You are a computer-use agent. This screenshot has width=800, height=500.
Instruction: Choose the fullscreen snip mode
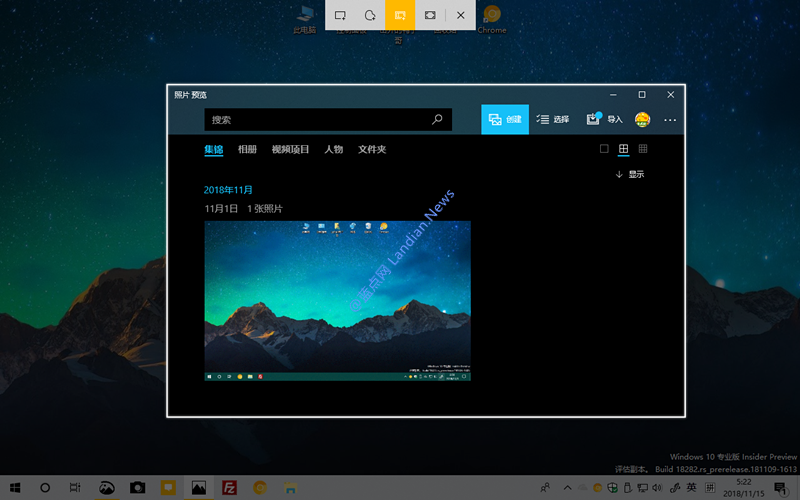coord(430,15)
